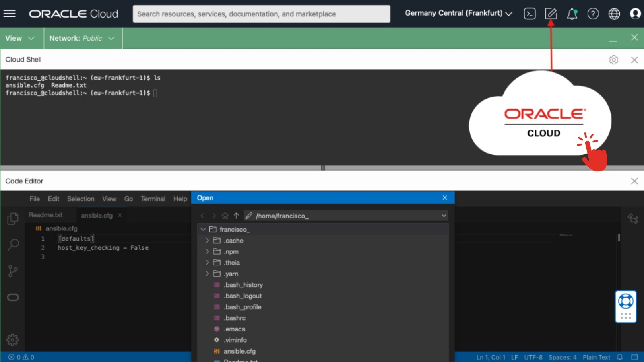644x362 pixels.
Task: Select UTF-8 encoding in the status bar
Action: (x=533, y=357)
